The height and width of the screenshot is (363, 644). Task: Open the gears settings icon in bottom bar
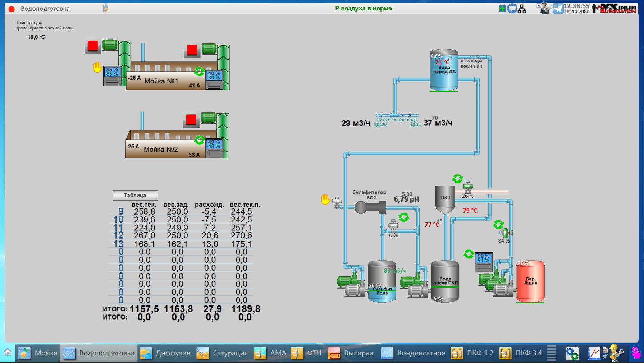tap(572, 353)
